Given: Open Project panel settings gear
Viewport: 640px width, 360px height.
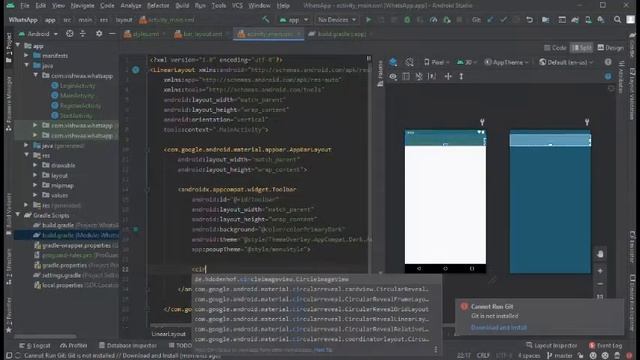Looking at the screenshot, I should pos(99,34).
